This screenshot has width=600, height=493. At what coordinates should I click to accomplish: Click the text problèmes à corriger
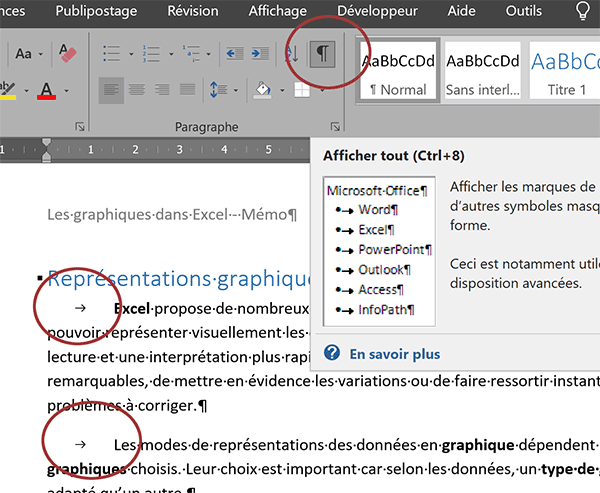(x=122, y=406)
